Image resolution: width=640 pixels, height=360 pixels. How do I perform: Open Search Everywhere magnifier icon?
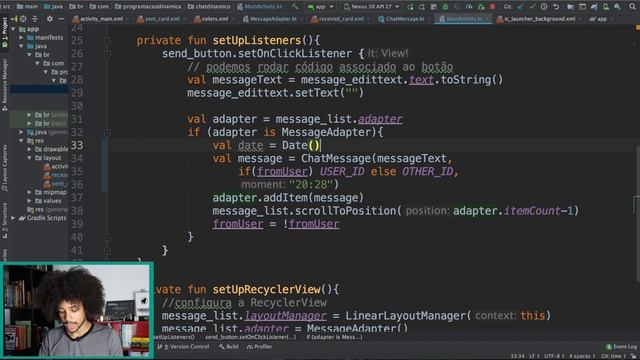click(x=632, y=7)
